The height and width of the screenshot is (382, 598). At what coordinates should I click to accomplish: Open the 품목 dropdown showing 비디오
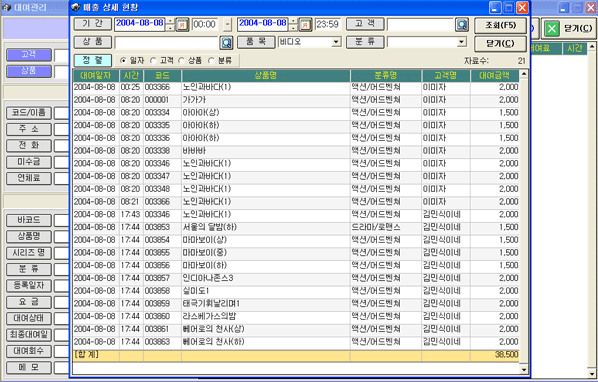336,42
